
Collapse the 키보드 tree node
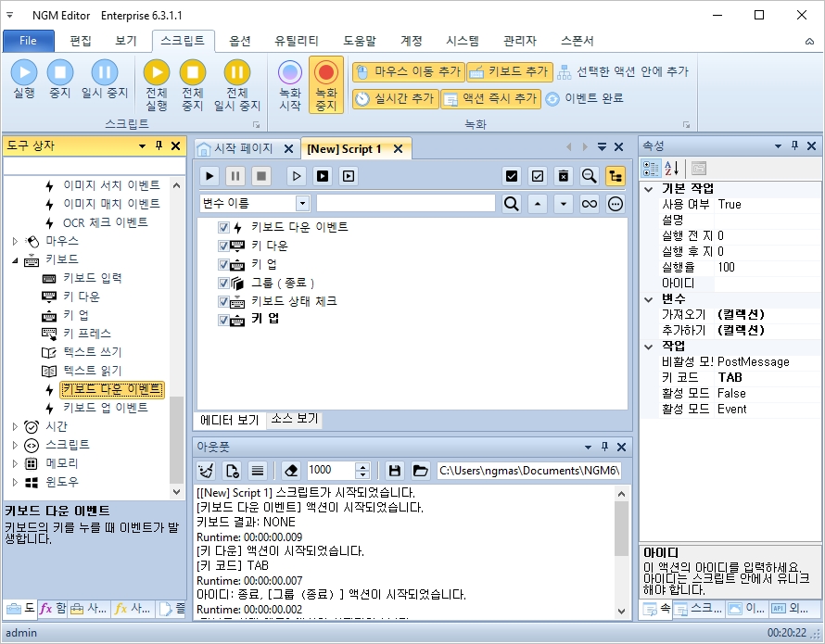click(x=15, y=259)
